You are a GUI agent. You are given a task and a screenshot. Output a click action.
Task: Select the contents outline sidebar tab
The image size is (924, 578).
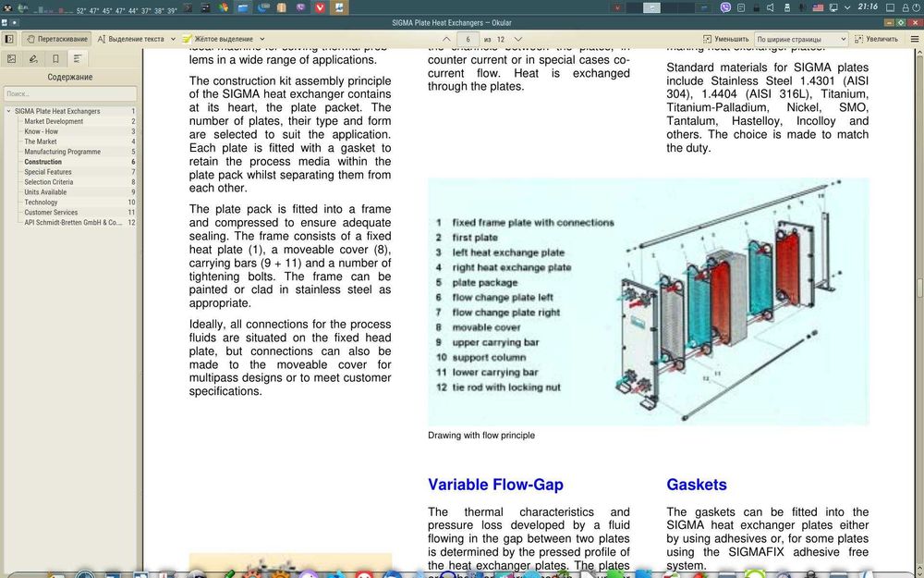[x=78, y=58]
